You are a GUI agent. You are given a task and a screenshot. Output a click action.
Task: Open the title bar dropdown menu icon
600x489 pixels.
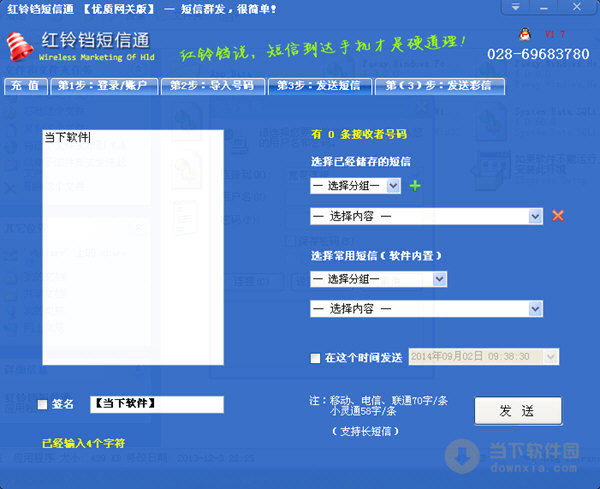click(x=515, y=7)
